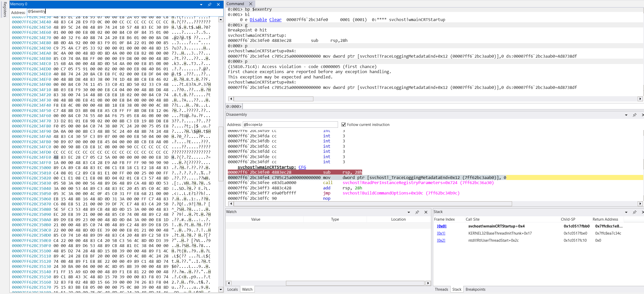Focus the Memory address input field
644x294 pixels.
click(x=125, y=12)
